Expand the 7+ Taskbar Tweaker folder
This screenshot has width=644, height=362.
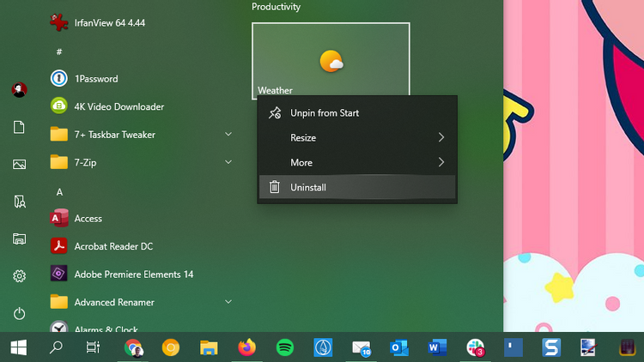coord(228,135)
